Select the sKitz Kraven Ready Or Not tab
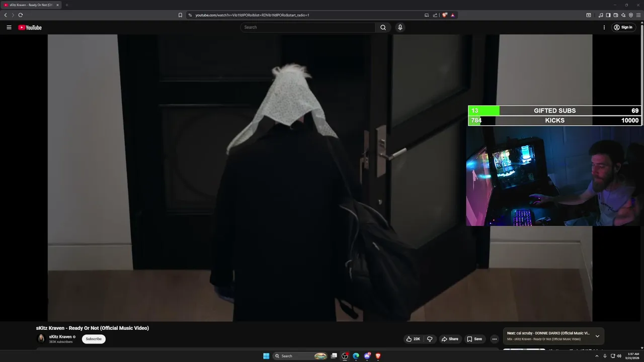Screen dimensions: 644x362 coord(30,5)
